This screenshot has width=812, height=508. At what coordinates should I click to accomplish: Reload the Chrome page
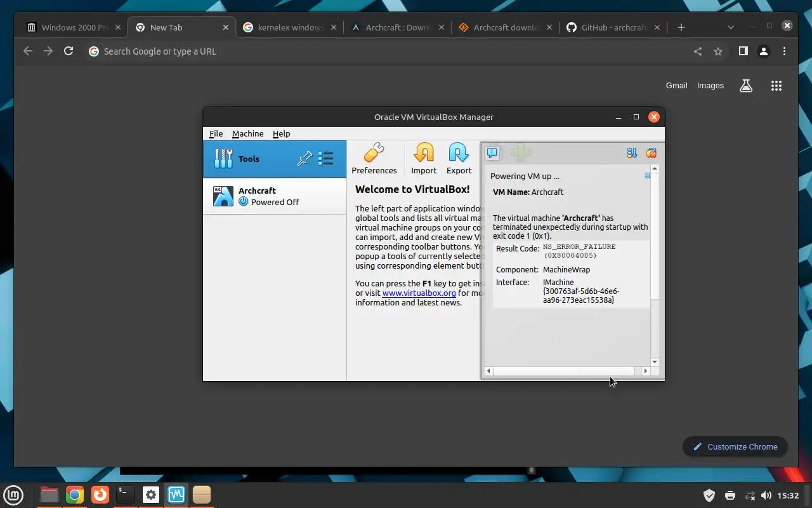69,51
